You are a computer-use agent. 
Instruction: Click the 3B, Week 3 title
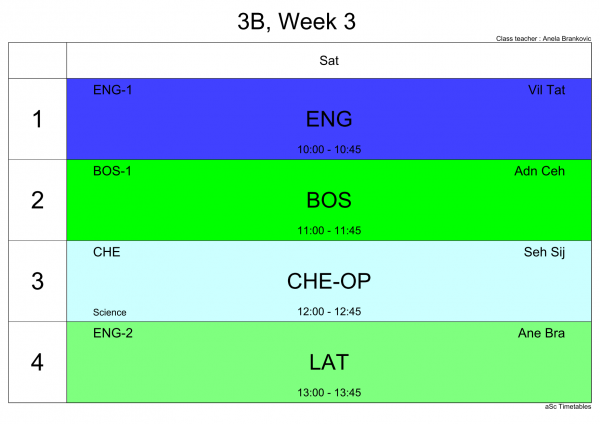297,21
